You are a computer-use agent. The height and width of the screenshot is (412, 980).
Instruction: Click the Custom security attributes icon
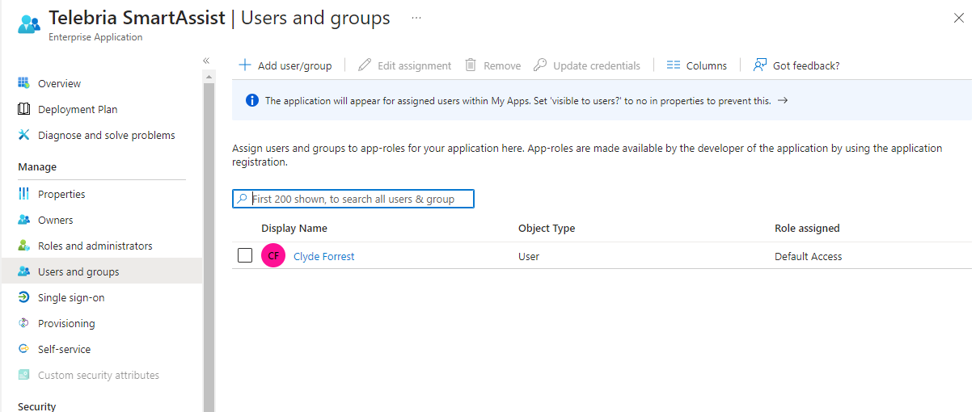(x=23, y=375)
